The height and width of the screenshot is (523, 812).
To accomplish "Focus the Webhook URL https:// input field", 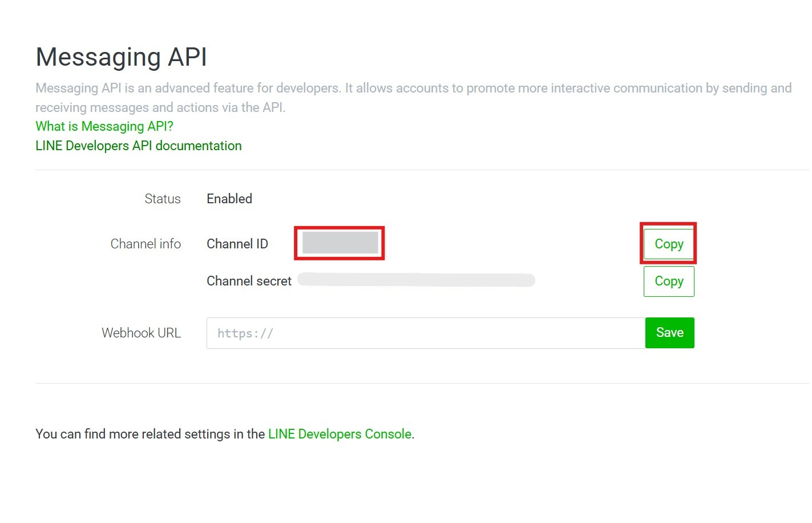I will pyautogui.click(x=425, y=333).
